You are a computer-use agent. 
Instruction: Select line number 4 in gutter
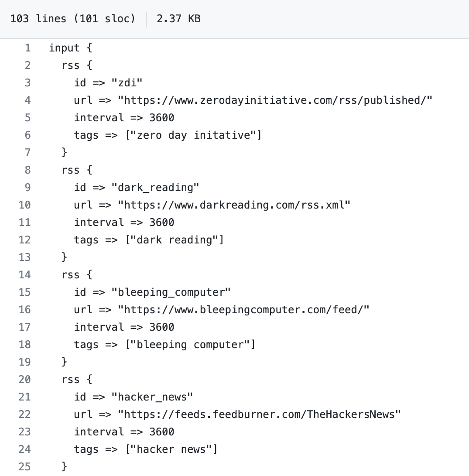click(27, 100)
